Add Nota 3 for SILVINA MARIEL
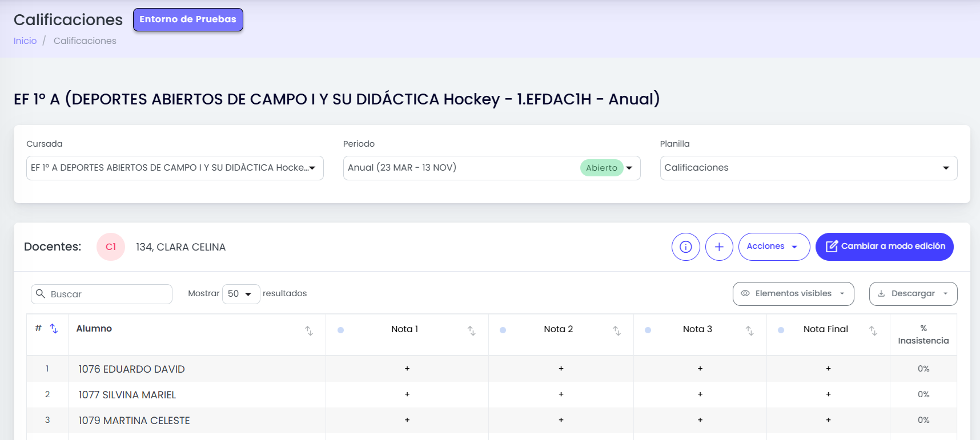Viewport: 980px width, 440px height. (x=700, y=394)
